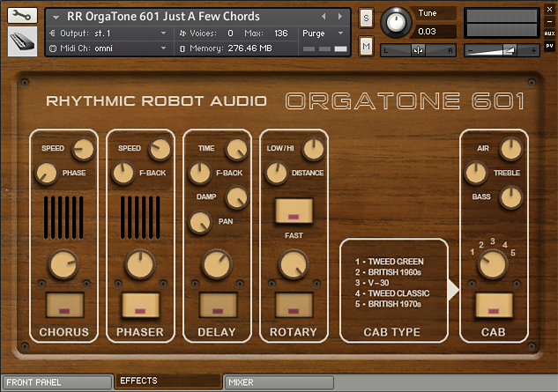Screen dimensions: 558x392
Task: Click the large Rotary amount knob
Action: pos(294,264)
